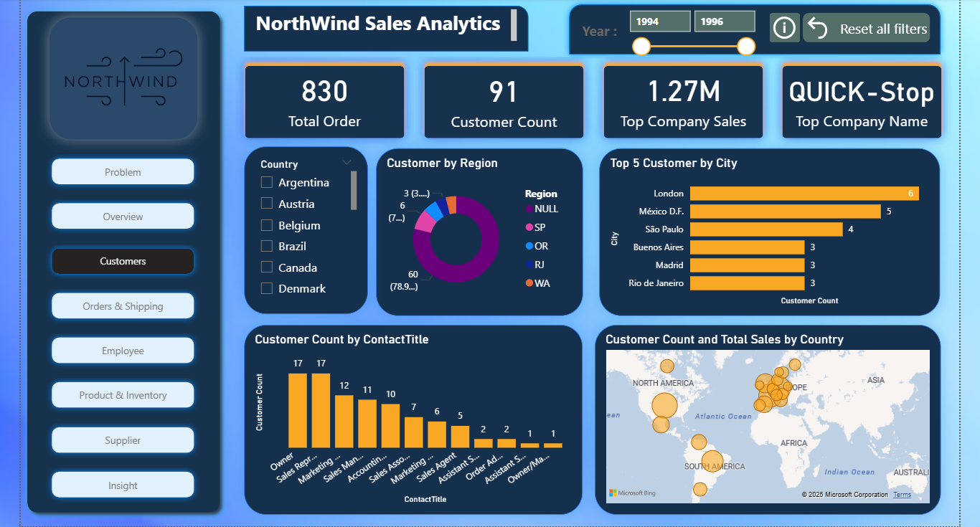Click the QUICK-Stop Top Company Name card
The image size is (980, 527).
click(x=862, y=101)
